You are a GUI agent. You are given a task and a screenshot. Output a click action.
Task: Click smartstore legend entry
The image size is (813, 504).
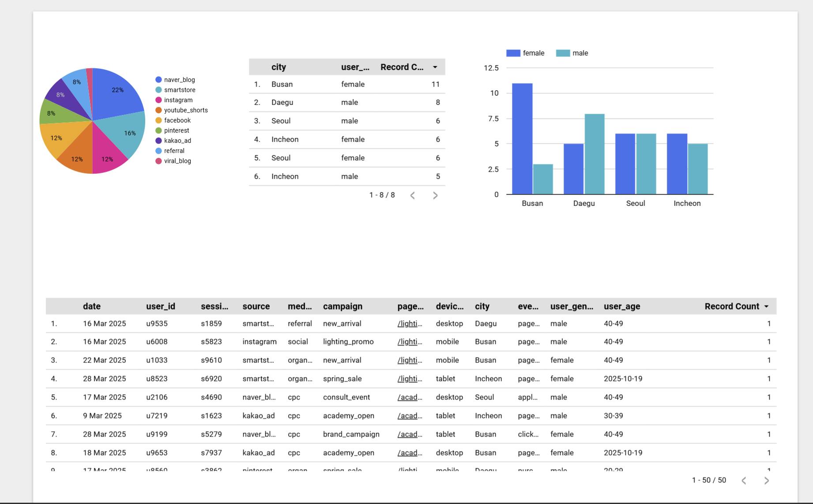175,90
